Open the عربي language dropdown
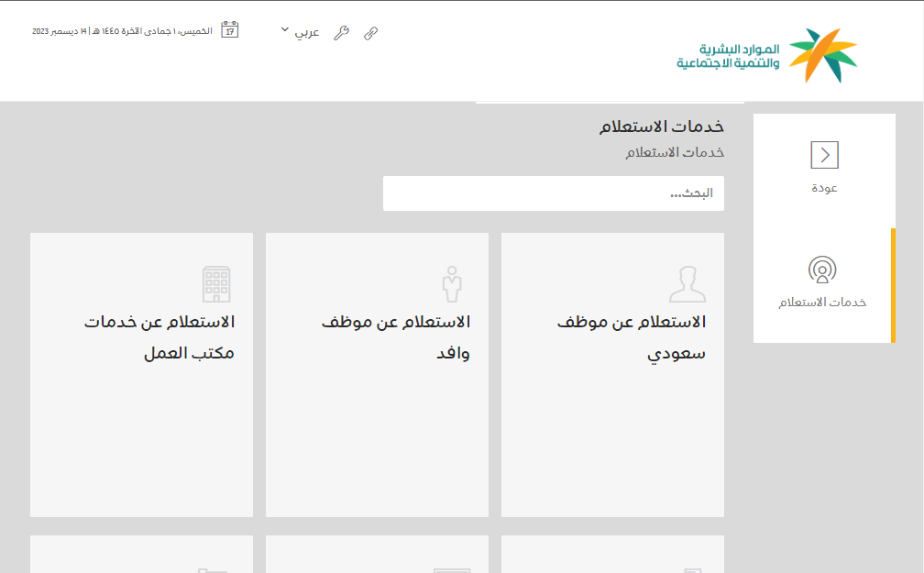The height and width of the screenshot is (573, 924). pos(306,32)
